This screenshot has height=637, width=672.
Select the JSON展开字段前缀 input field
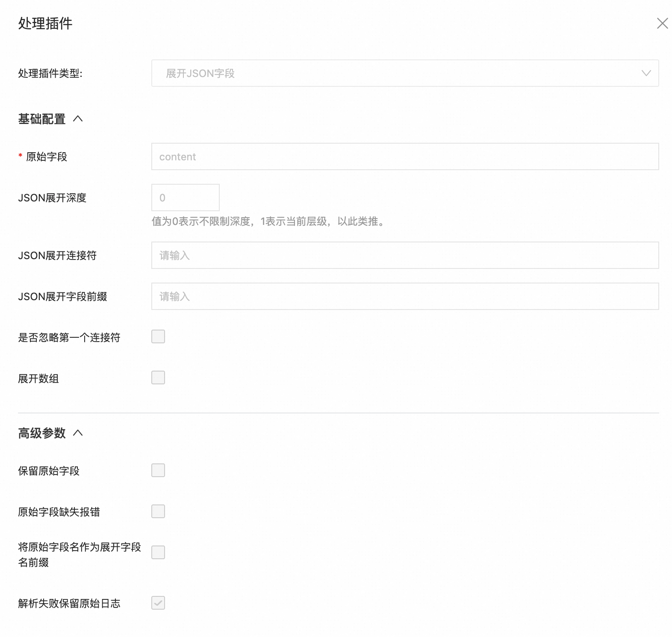404,297
